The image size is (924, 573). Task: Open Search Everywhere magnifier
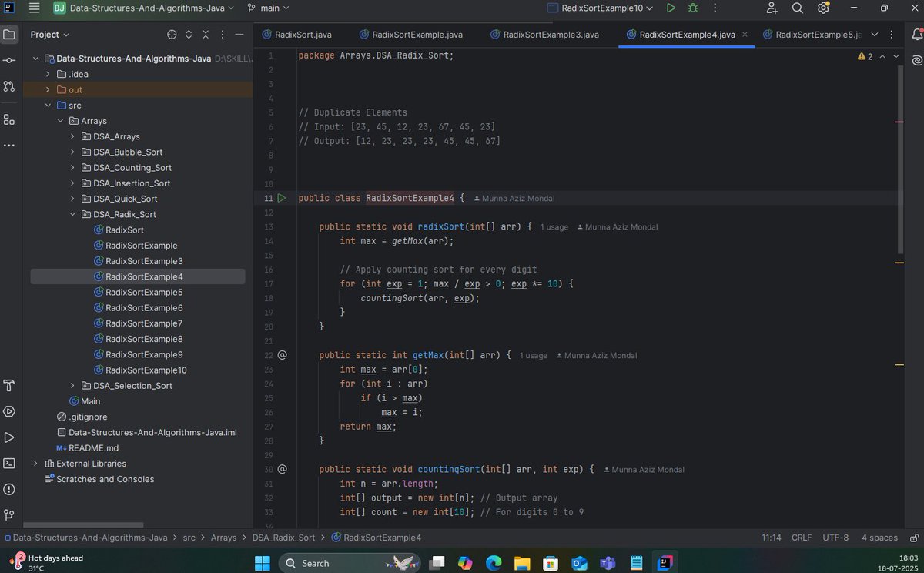[x=797, y=8]
